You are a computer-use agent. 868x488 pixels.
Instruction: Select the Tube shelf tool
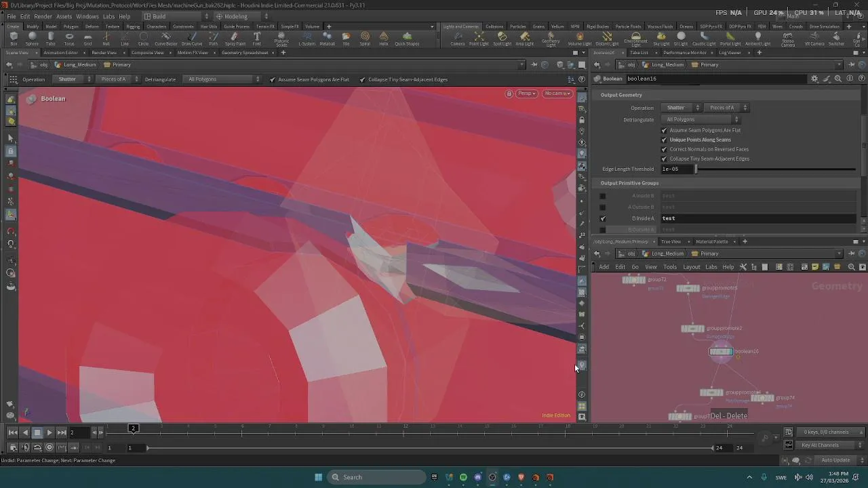[x=50, y=39]
